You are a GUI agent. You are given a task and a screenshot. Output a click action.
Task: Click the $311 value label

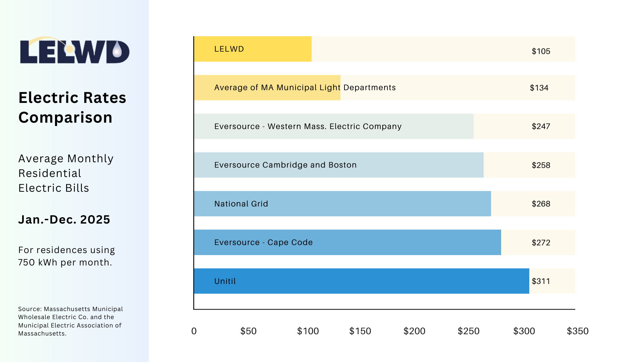tap(541, 281)
